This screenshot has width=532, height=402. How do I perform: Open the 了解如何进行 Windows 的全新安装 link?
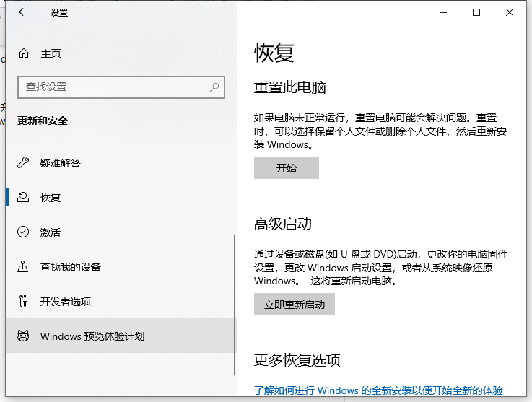pyautogui.click(x=378, y=390)
